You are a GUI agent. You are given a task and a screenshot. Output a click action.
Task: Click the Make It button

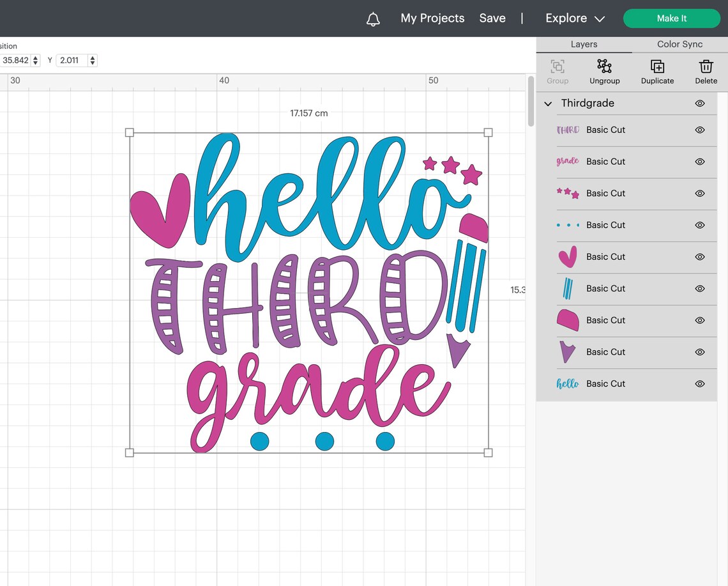click(x=671, y=19)
